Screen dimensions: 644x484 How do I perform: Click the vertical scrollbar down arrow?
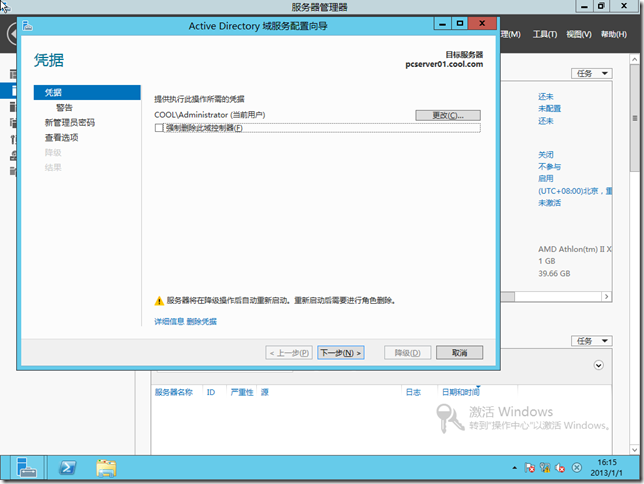[635, 450]
